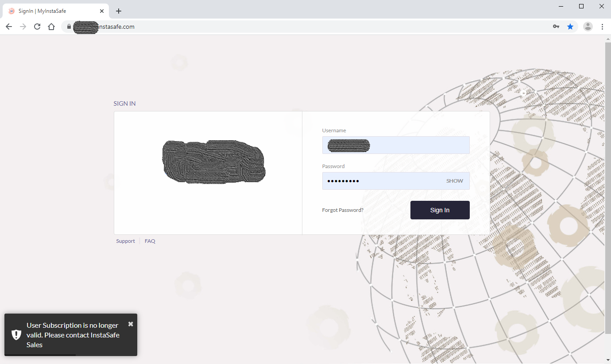The width and height of the screenshot is (611, 364).
Task: Open the FAQ link
Action: pyautogui.click(x=150, y=241)
